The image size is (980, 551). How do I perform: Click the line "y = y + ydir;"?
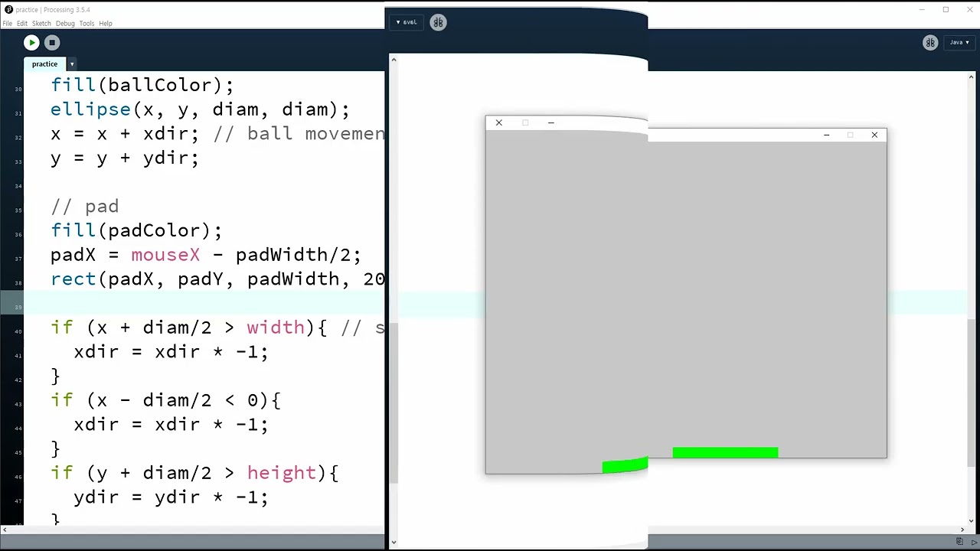click(x=125, y=158)
